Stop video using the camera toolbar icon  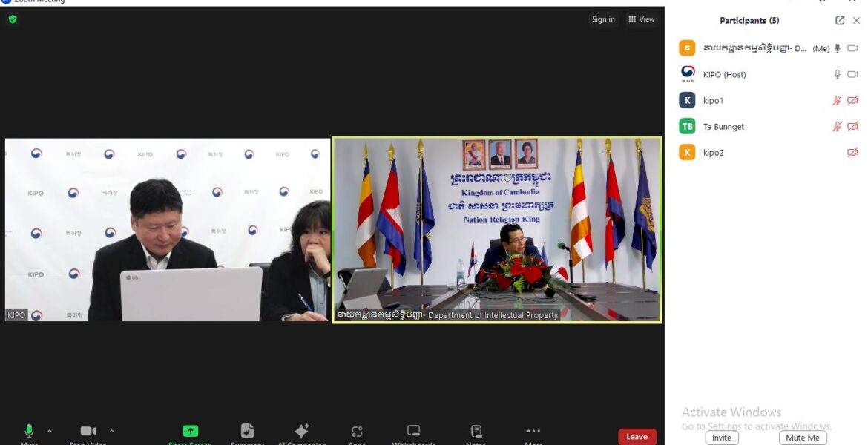coord(88,431)
